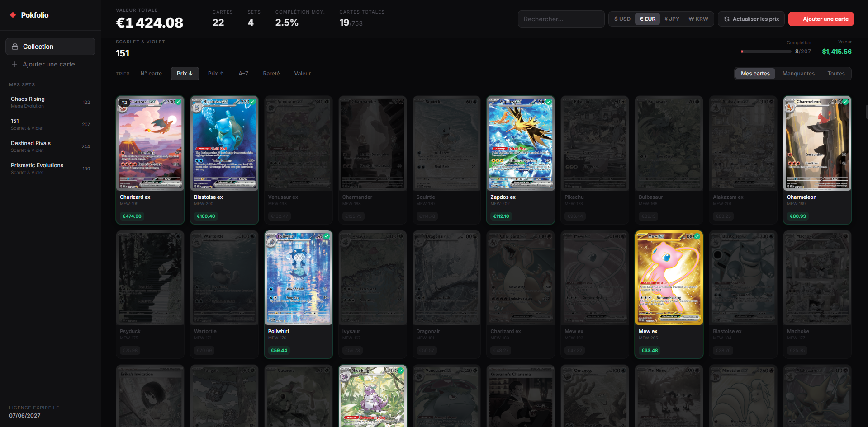868x427 pixels.
Task: Open the greyed Ivysaur card
Action: pos(373,295)
